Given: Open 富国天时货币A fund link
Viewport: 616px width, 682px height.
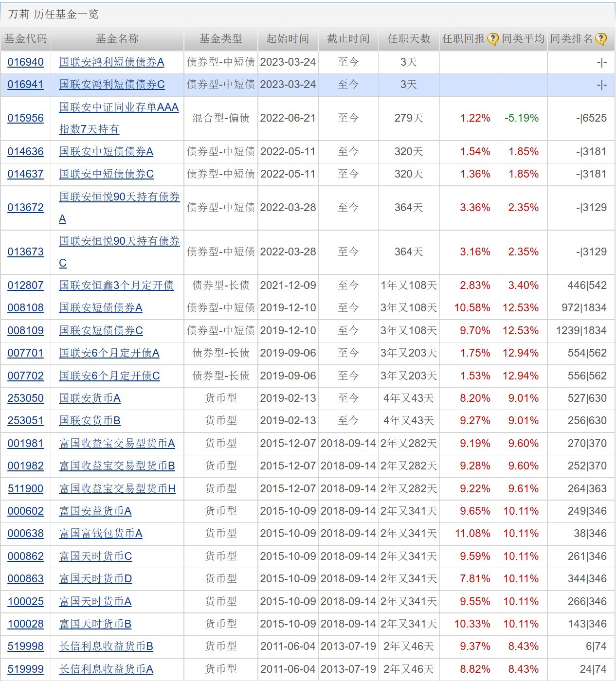Looking at the screenshot, I should tap(95, 602).
